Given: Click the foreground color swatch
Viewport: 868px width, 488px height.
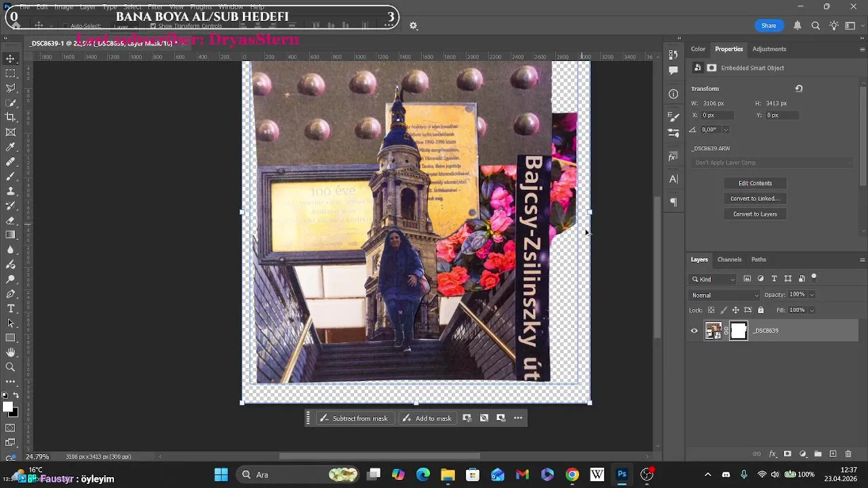Looking at the screenshot, I should tap(7, 407).
